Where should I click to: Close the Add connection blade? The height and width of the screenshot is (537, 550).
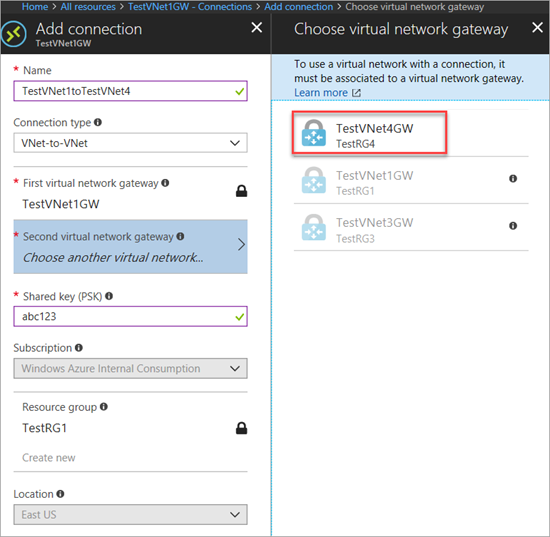[x=257, y=27]
